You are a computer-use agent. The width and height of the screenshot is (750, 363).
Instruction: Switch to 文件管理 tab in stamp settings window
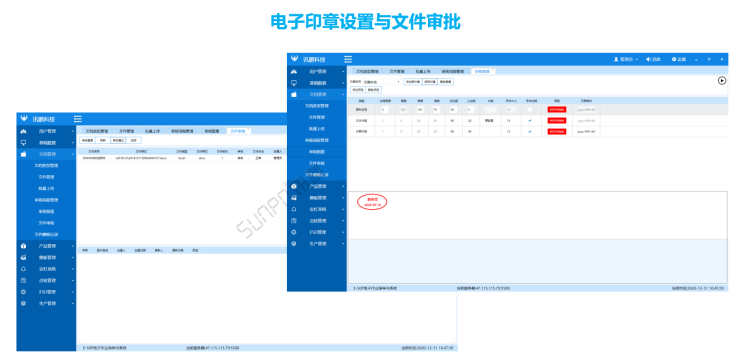click(397, 71)
